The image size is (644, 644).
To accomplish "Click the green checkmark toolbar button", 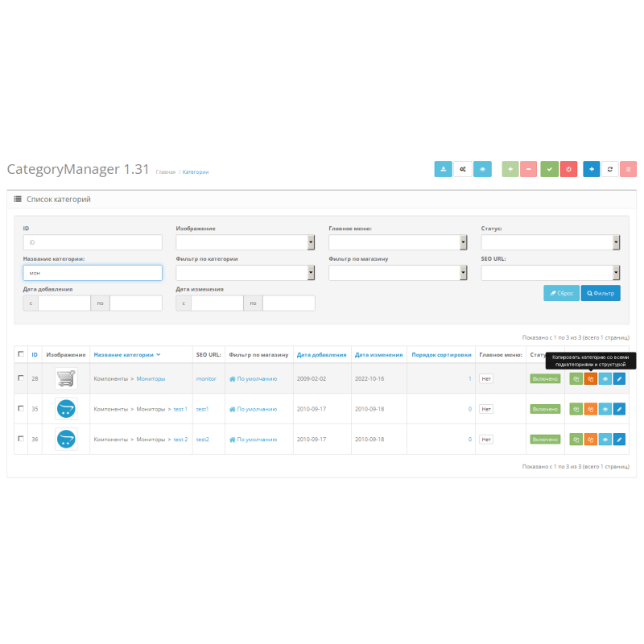I will [549, 169].
